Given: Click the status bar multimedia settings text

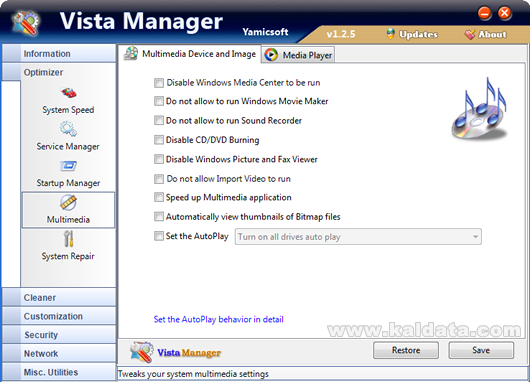Looking at the screenshot, I should point(193,374).
